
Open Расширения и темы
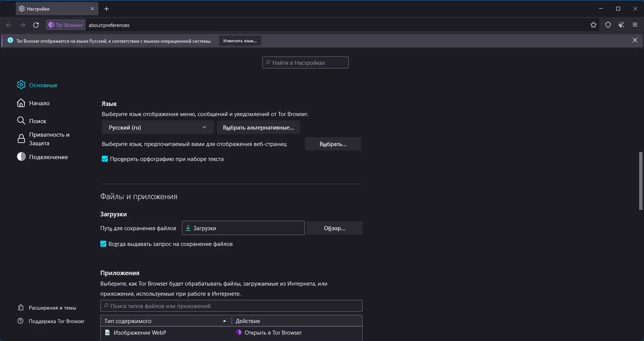(47, 308)
